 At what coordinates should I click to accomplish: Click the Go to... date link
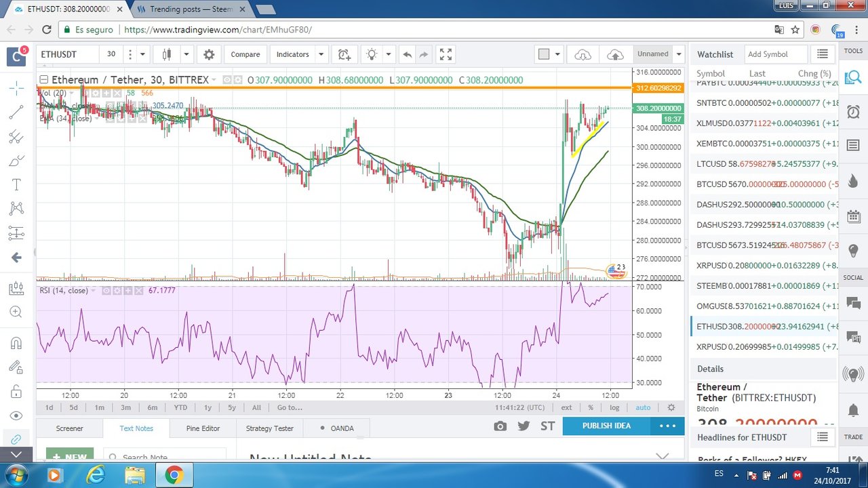(290, 407)
